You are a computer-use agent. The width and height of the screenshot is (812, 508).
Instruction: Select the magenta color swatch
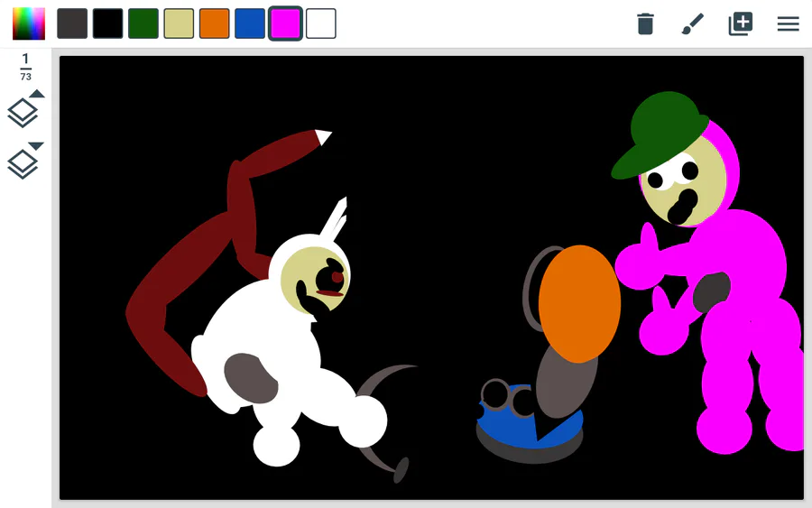coord(285,23)
